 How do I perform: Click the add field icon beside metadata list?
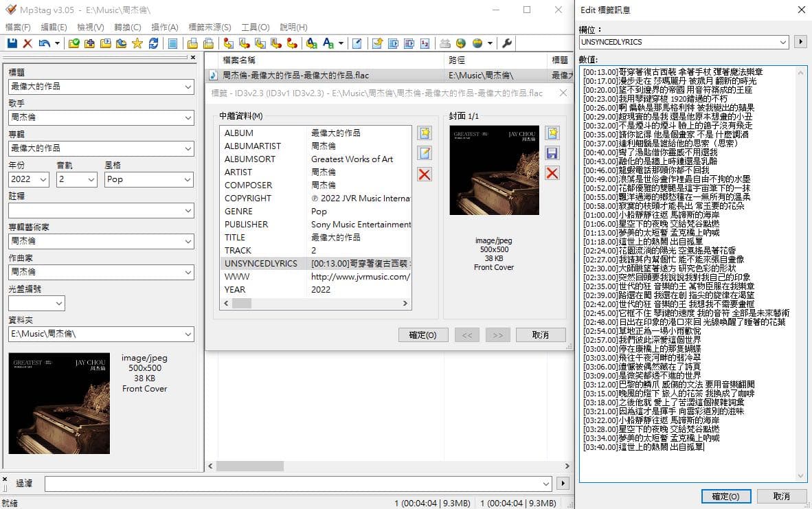click(x=425, y=133)
